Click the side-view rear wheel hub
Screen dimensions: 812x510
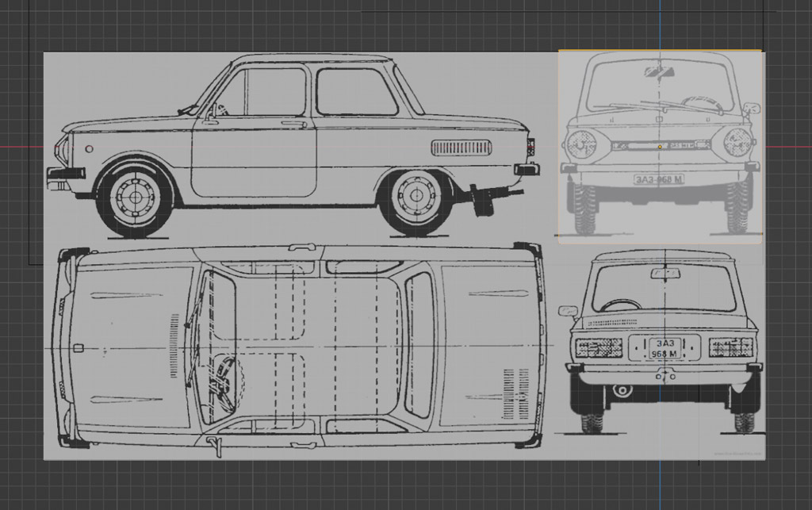point(417,197)
